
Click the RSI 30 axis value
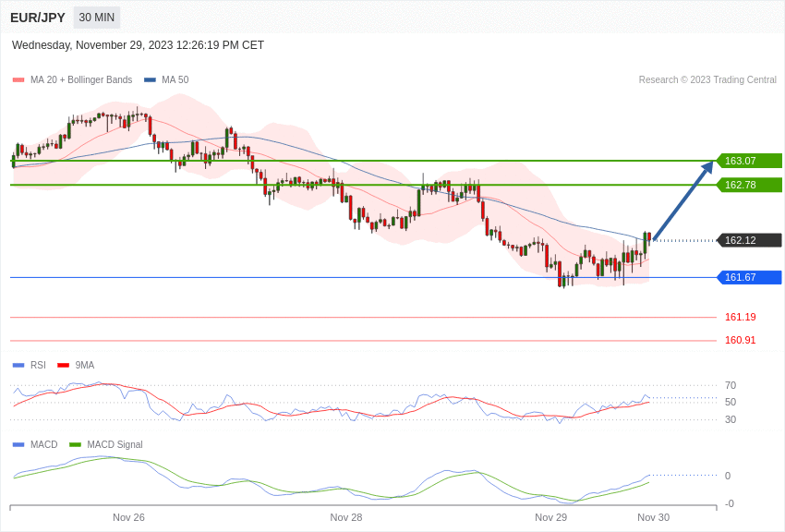pyautogui.click(x=731, y=419)
